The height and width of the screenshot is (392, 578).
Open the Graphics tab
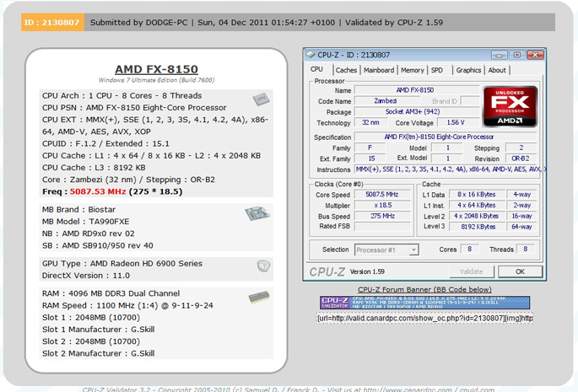click(468, 70)
